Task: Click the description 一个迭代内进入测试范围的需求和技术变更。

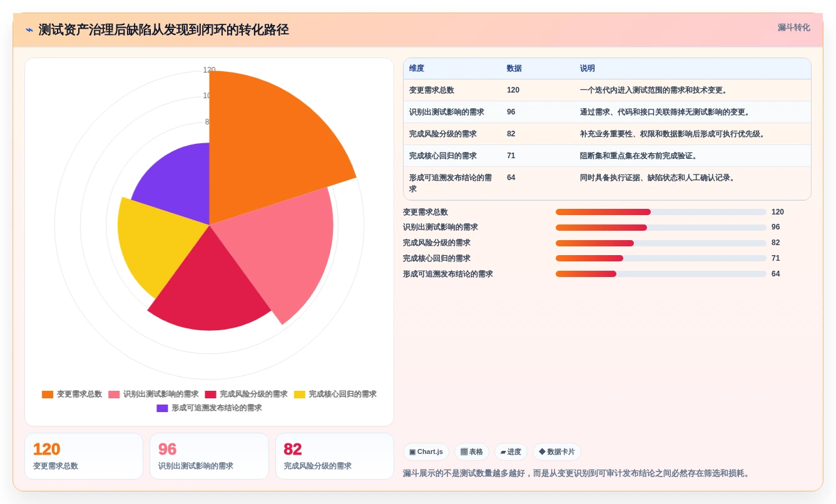Action: point(653,91)
